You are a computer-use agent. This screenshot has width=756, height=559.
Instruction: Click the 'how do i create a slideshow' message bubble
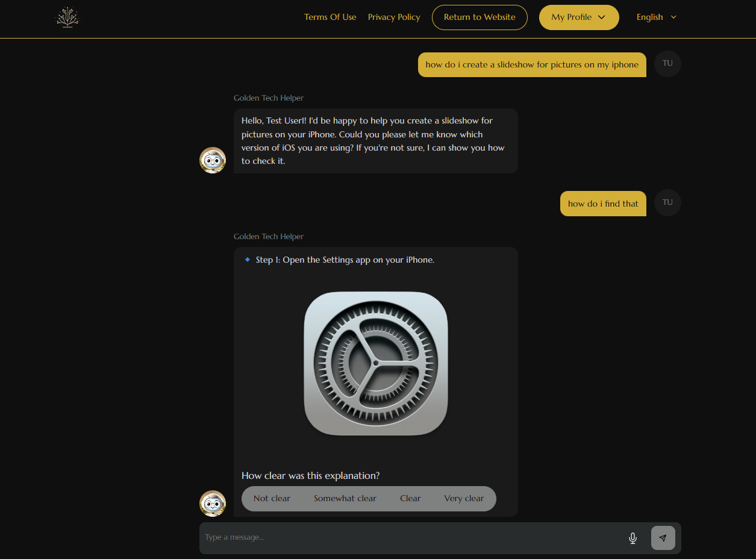click(532, 64)
